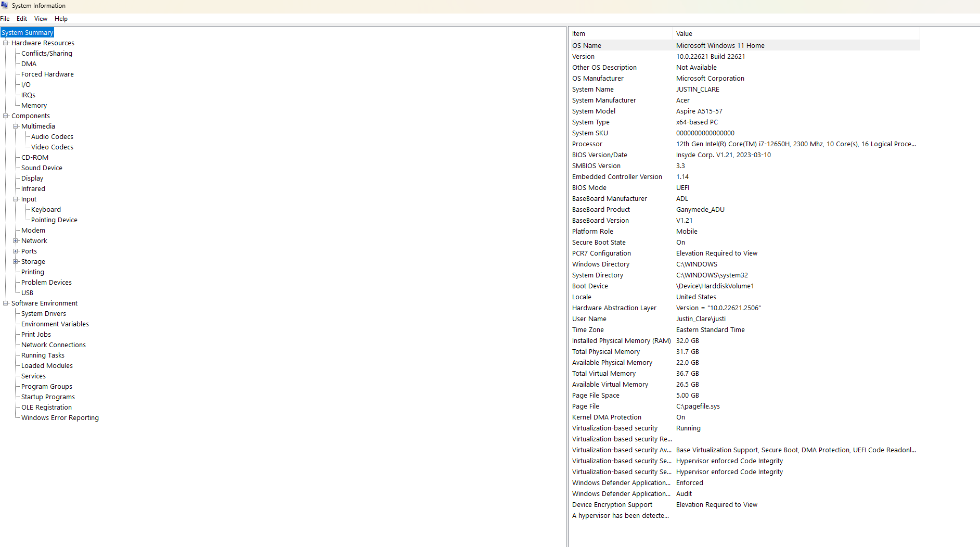This screenshot has height=547, width=980.
Task: Select System Summary in the tree
Action: tap(28, 33)
